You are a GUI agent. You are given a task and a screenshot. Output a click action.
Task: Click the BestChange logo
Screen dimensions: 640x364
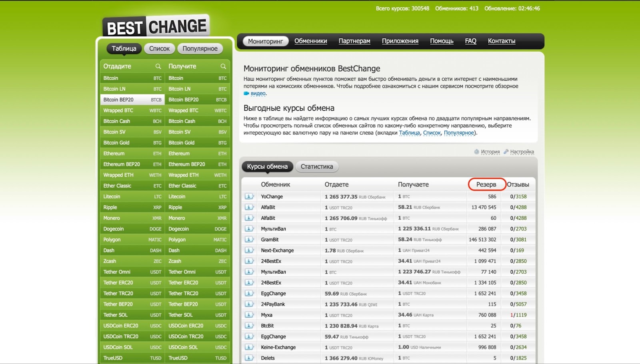tap(156, 27)
